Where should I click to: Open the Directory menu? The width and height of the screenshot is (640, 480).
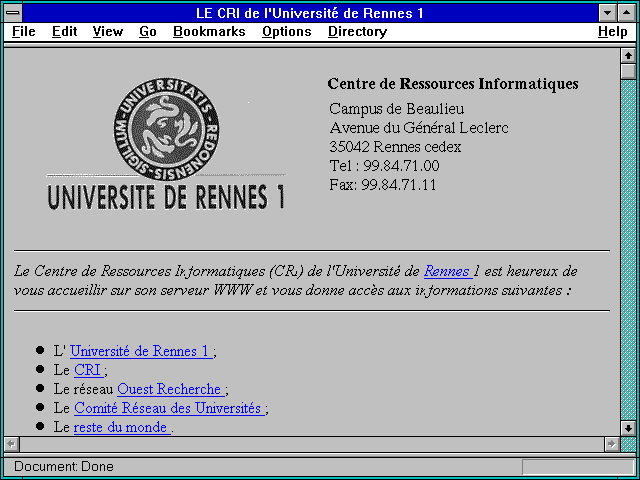point(358,32)
